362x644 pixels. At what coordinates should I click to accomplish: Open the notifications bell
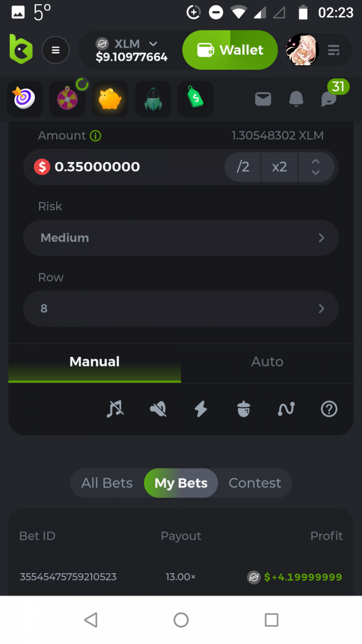click(x=296, y=99)
